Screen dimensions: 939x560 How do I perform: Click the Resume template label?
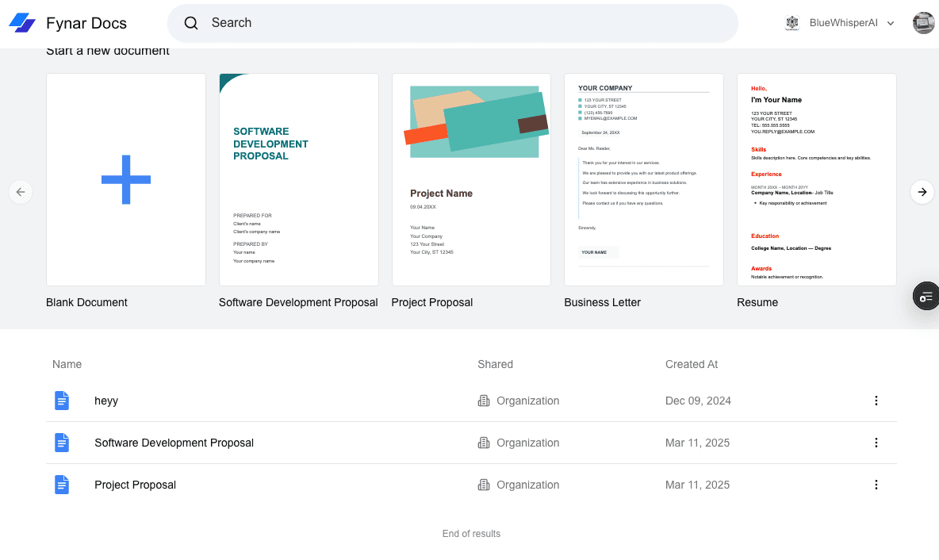pos(757,302)
